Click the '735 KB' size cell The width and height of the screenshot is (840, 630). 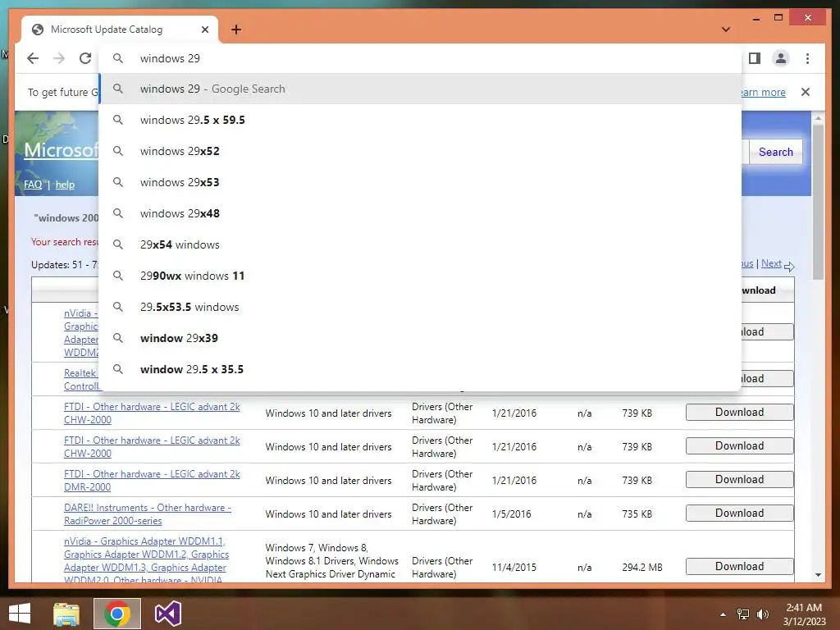[637, 514]
